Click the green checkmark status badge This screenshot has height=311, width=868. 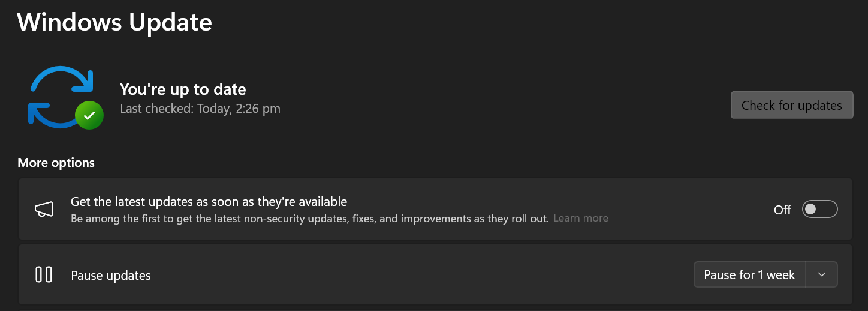[89, 115]
